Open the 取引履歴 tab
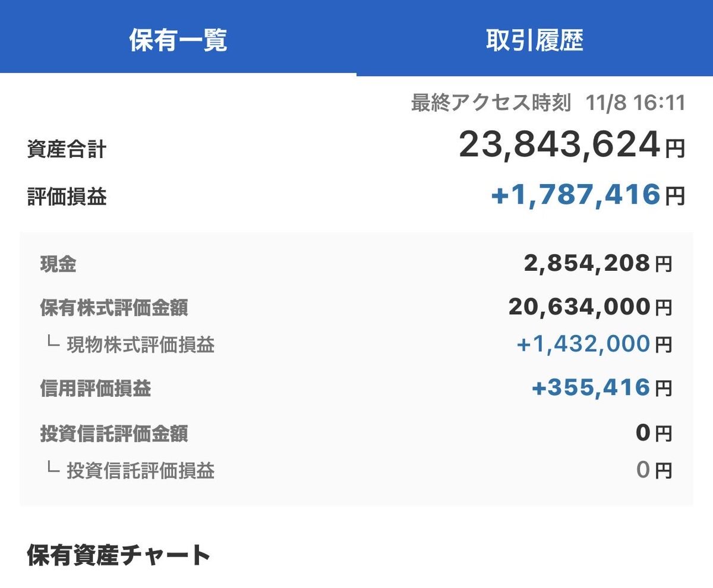Screen dimensions: 713x588 [x=534, y=39]
